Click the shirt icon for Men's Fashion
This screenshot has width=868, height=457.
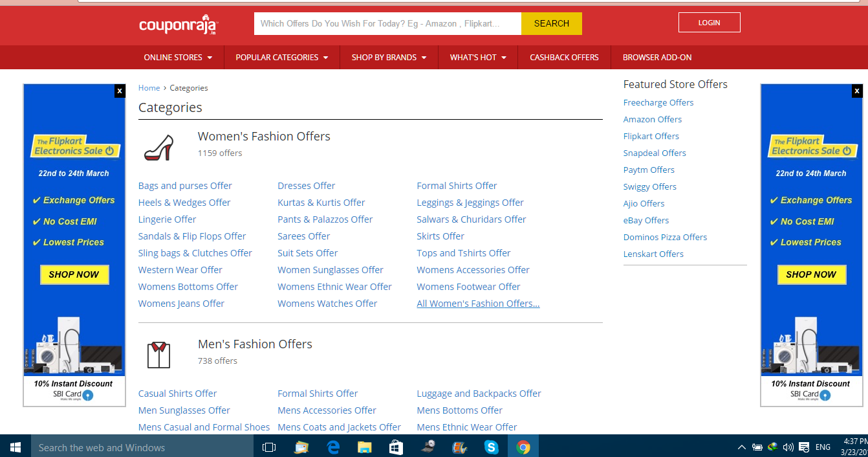point(158,355)
